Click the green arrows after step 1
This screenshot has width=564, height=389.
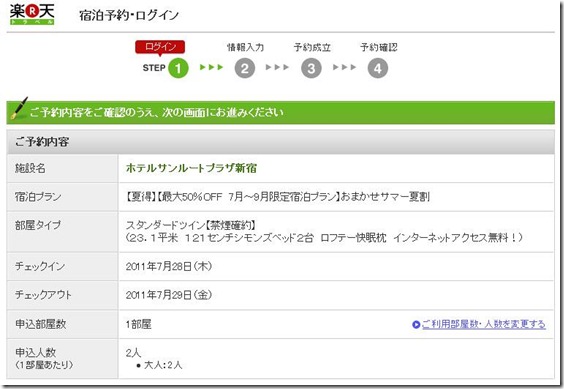212,67
